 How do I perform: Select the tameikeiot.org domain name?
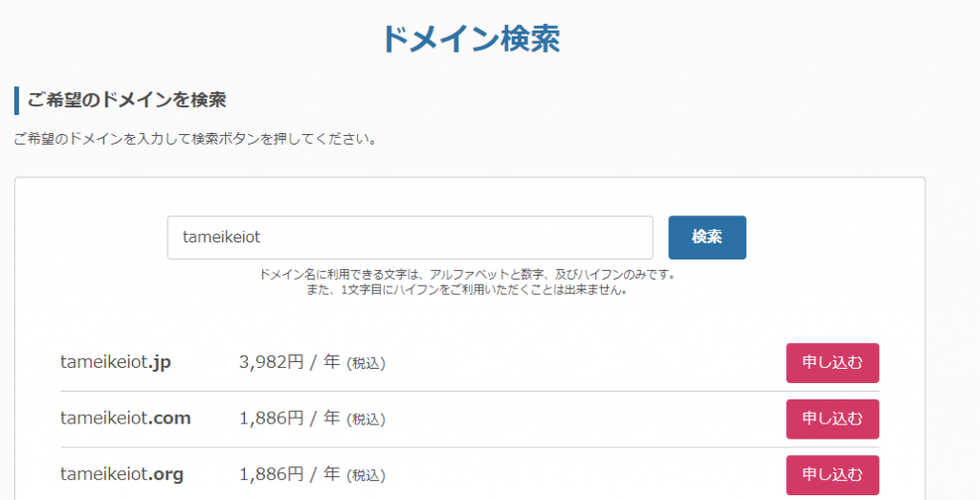pyautogui.click(x=122, y=474)
